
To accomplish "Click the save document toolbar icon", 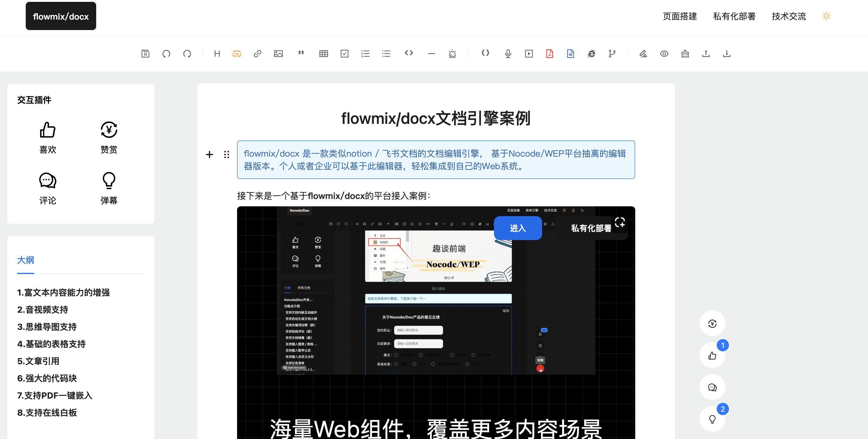I will [x=145, y=54].
